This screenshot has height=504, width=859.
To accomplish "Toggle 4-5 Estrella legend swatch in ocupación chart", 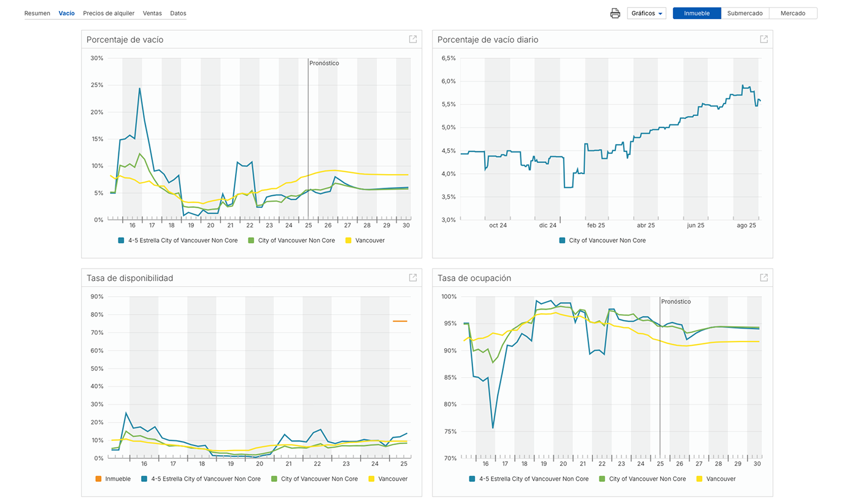I will 472,479.
